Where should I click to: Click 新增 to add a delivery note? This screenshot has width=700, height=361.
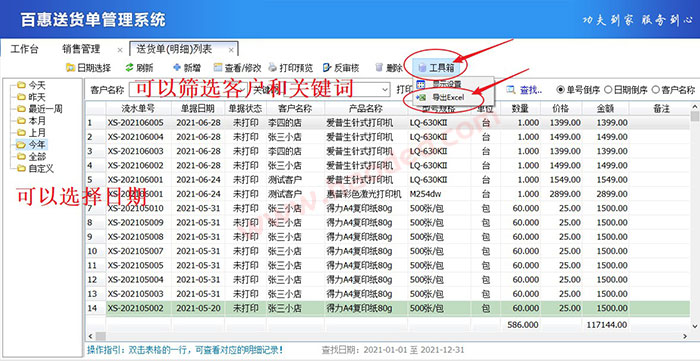(187, 68)
